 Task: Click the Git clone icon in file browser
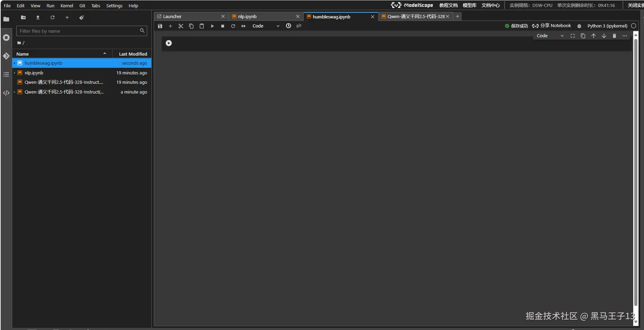pyautogui.click(x=81, y=17)
